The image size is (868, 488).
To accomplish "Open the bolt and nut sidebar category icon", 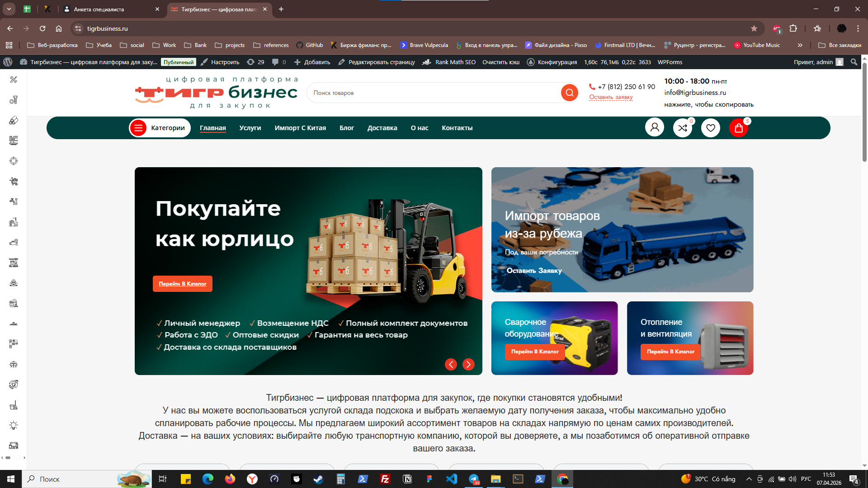I will click(x=14, y=100).
